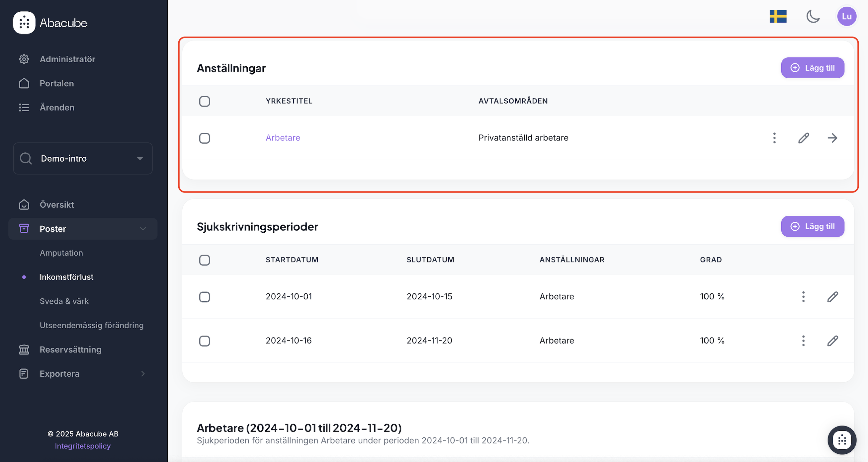Open the Integritetspolicy link
This screenshot has height=462, width=868.
click(83, 446)
